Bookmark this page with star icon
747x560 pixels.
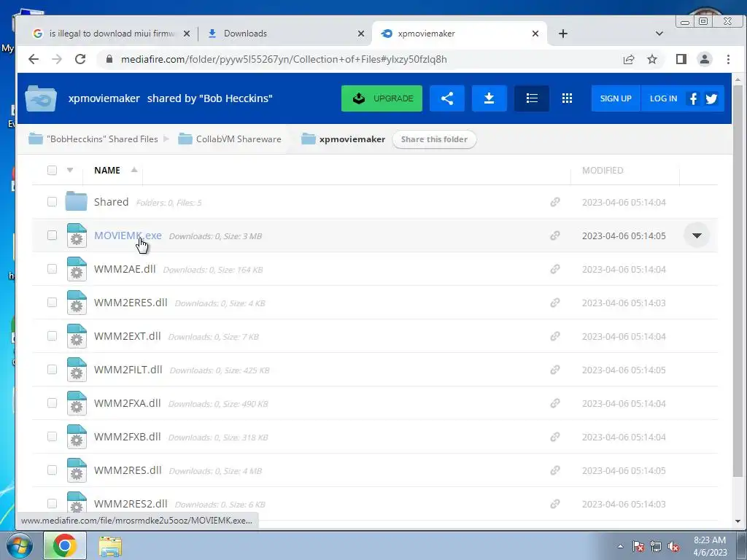(652, 59)
